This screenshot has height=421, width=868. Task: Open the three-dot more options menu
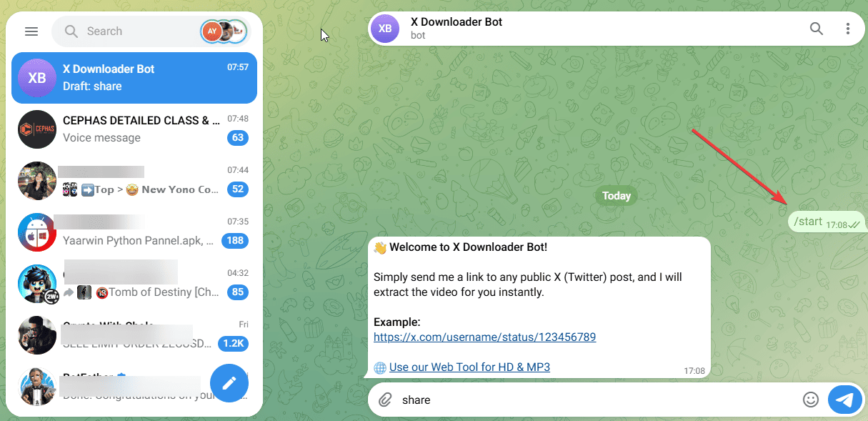point(848,29)
